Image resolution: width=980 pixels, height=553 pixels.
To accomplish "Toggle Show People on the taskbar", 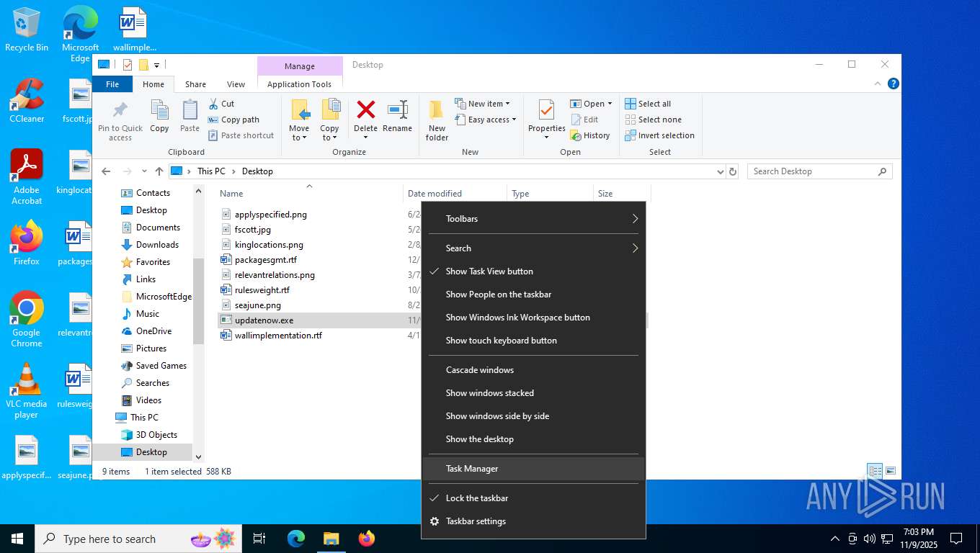I will click(534, 295).
